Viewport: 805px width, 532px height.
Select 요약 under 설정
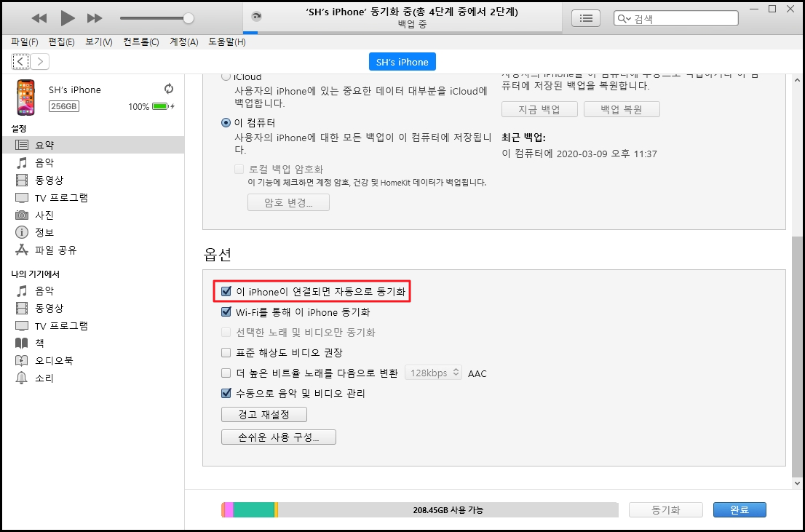pyautogui.click(x=92, y=145)
